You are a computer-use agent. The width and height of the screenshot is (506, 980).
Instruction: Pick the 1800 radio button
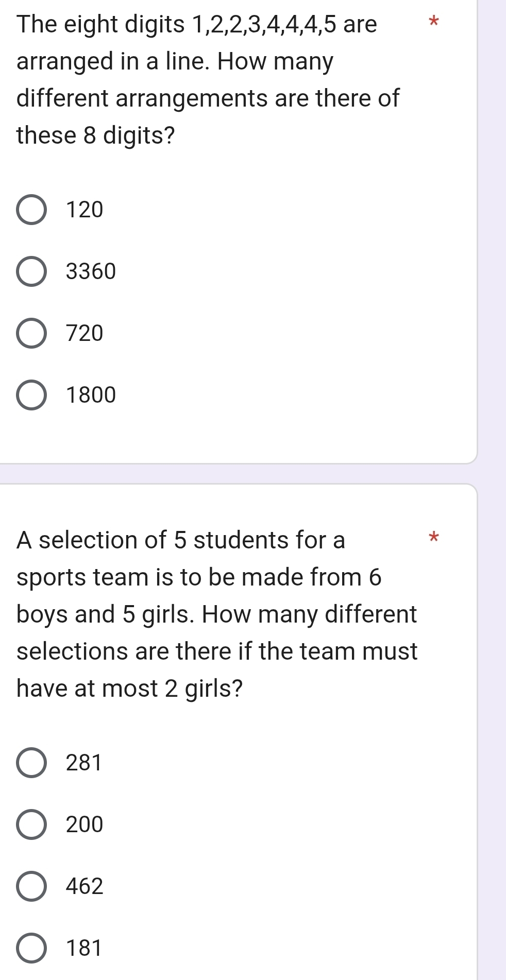tap(31, 396)
